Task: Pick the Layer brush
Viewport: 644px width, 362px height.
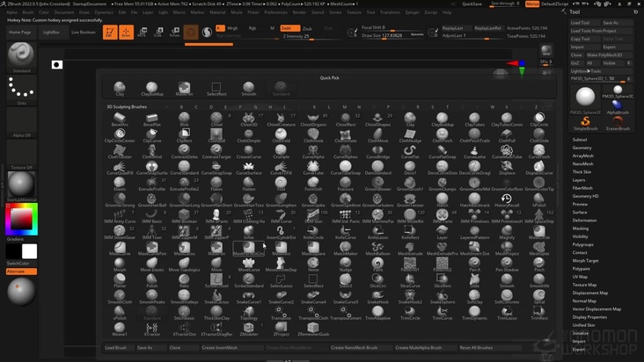Action: [x=442, y=232]
